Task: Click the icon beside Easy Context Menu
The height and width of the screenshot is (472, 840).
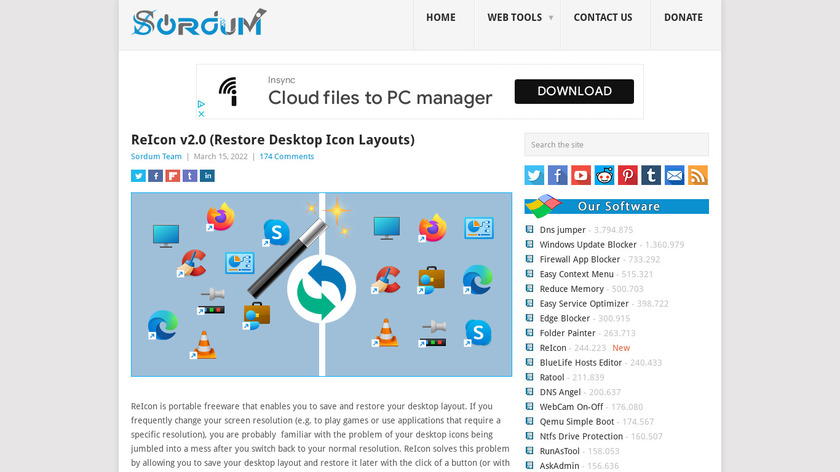Action: point(529,274)
